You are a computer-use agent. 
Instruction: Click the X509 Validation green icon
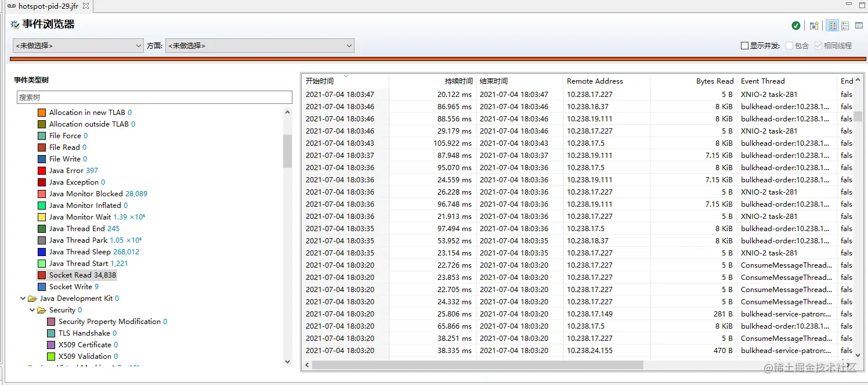tap(51, 357)
